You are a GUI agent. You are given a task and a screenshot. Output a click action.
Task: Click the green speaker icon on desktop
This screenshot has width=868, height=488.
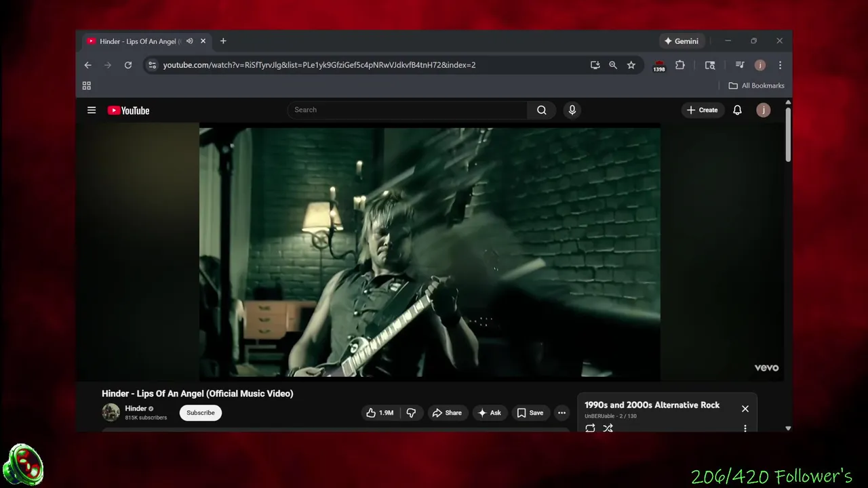tap(24, 466)
